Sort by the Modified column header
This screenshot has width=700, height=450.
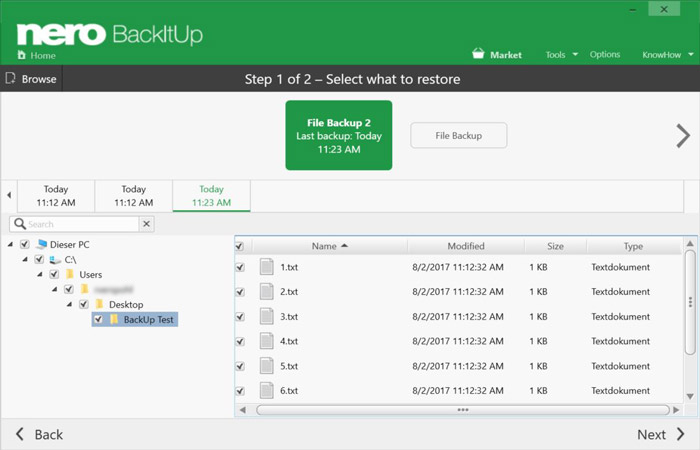[466, 246]
